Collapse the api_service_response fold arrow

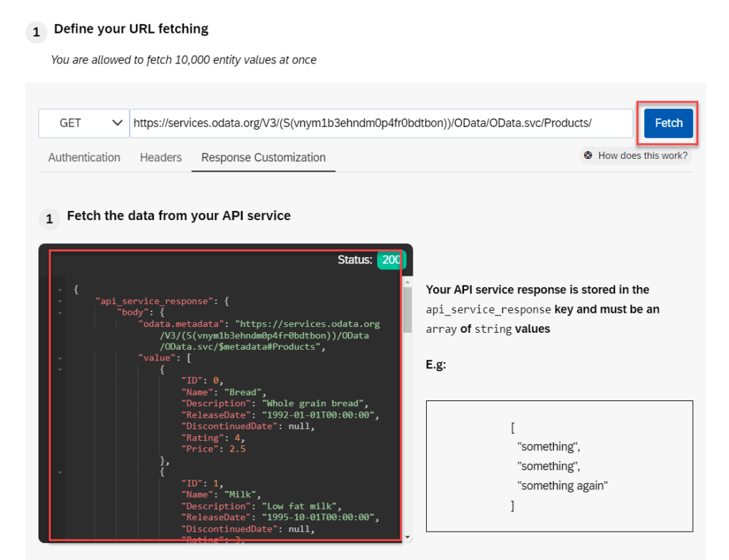pos(60,301)
